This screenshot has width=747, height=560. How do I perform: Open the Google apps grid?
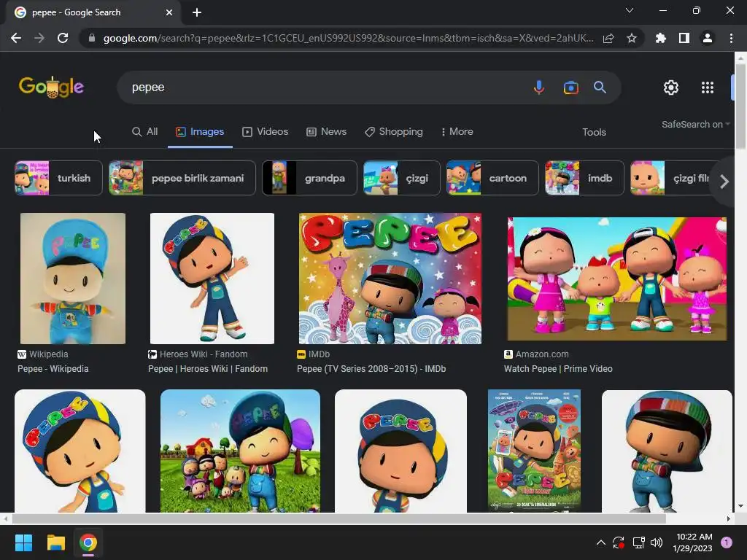click(x=708, y=87)
